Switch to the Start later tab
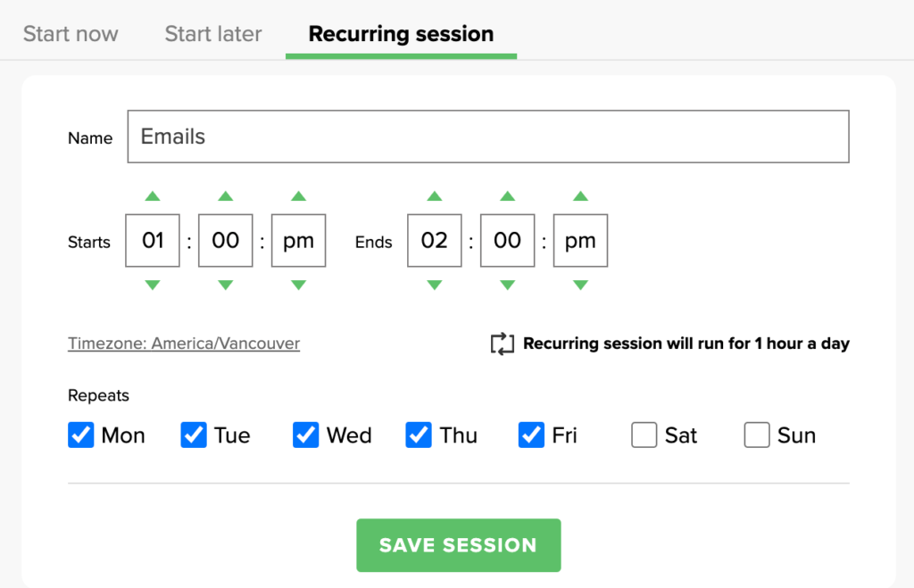Viewport: 914px width, 588px height. (213, 34)
